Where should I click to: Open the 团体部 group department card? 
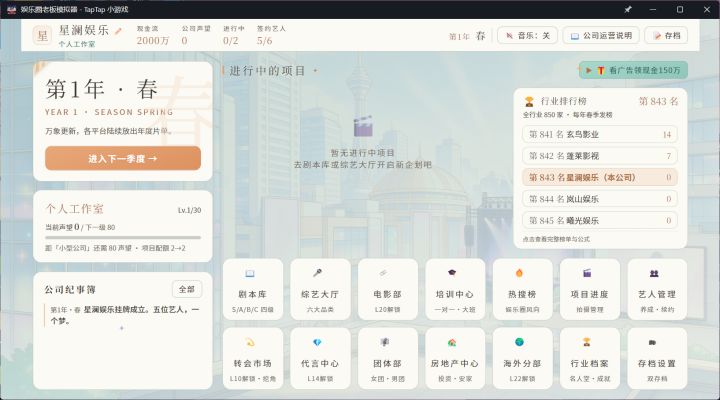click(x=388, y=358)
